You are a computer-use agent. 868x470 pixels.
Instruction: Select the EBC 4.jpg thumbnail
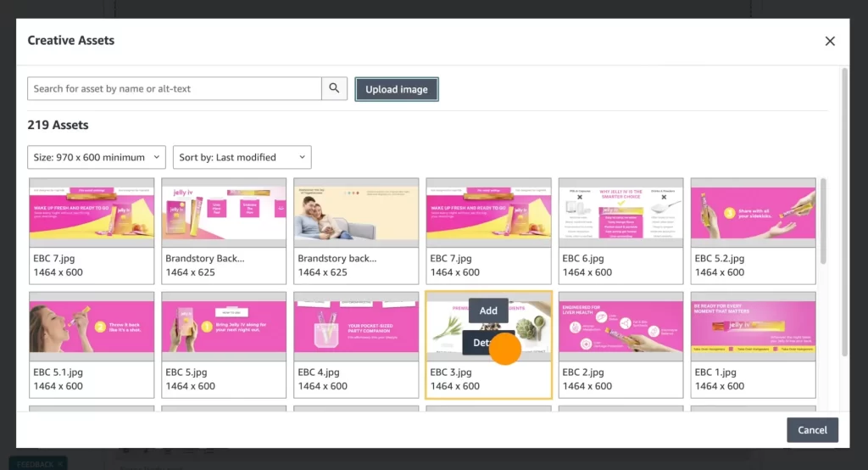tap(356, 327)
